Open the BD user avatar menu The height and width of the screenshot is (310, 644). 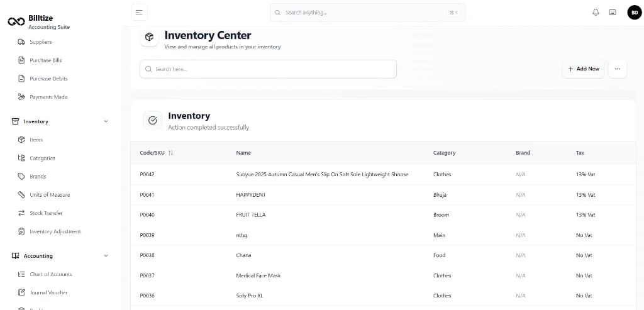pos(635,13)
